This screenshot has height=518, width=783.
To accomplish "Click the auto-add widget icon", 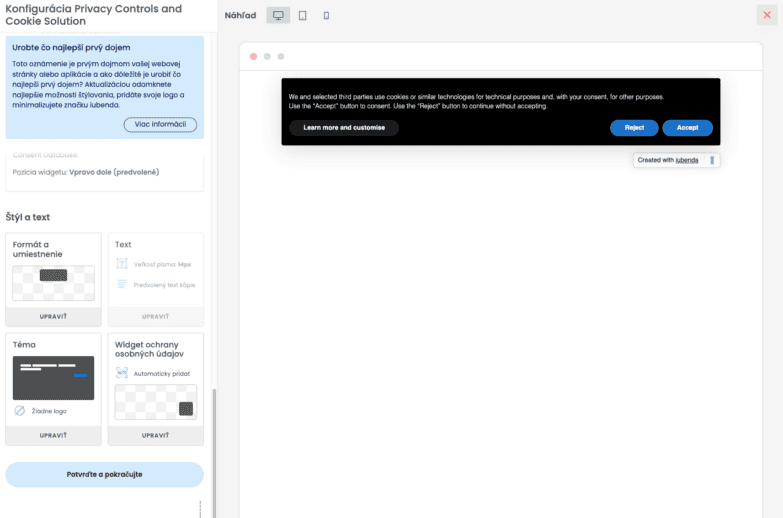I will click(x=122, y=373).
